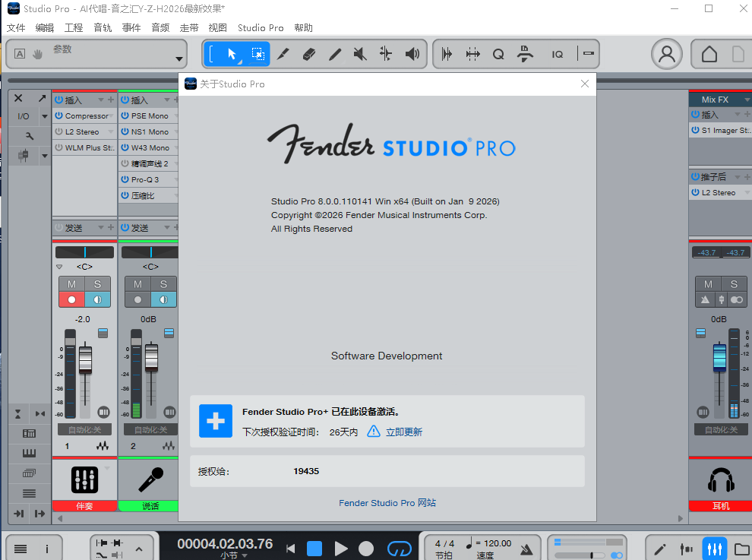Disarm record on channel 1

point(71,299)
